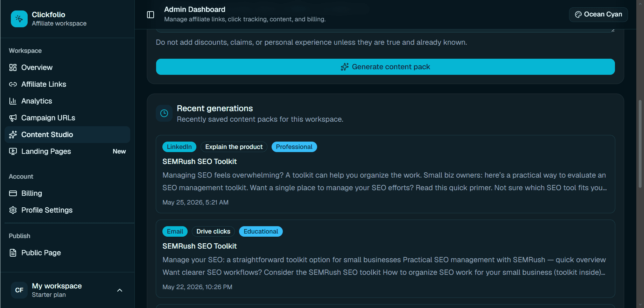Expand the My workspace chevron
Image resolution: width=644 pixels, height=308 pixels.
point(120,290)
